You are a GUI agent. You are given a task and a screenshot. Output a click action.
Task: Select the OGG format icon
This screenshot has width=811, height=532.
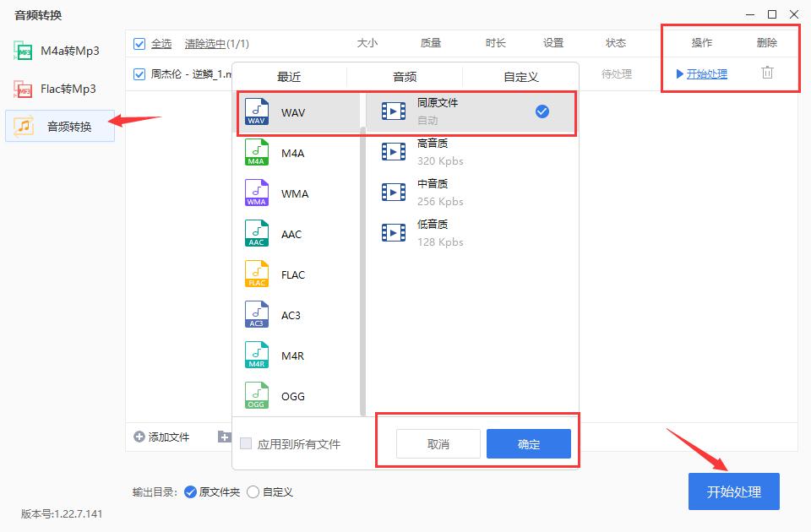click(257, 395)
